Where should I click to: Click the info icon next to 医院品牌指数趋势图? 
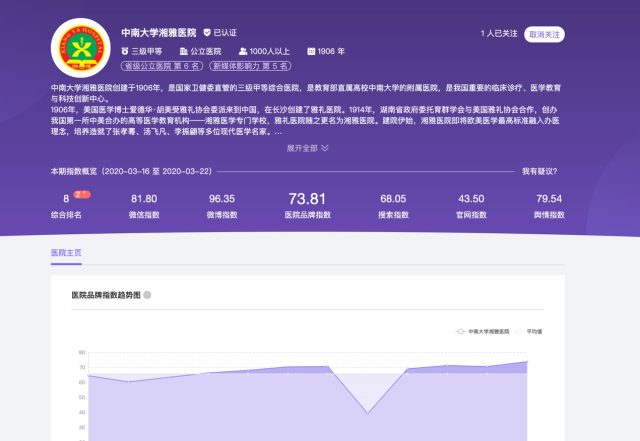coord(147,295)
